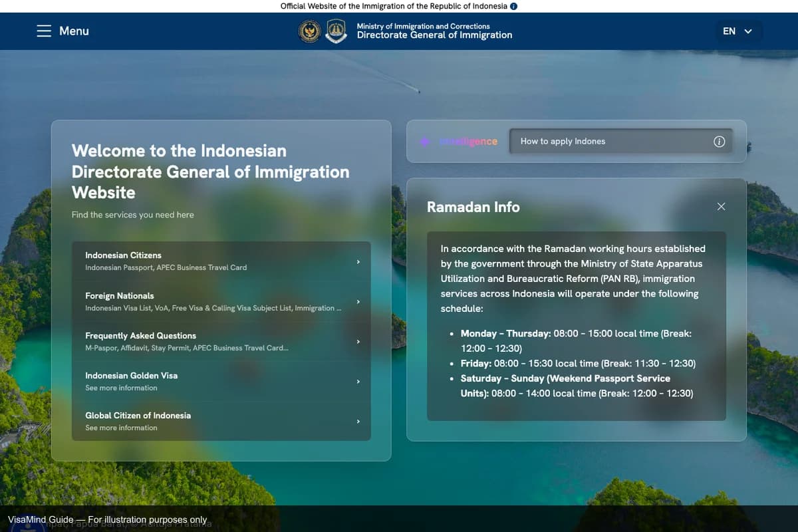Click the Garuda Pancasila emblem in the header
Screen dimensions: 798x532
click(309, 31)
